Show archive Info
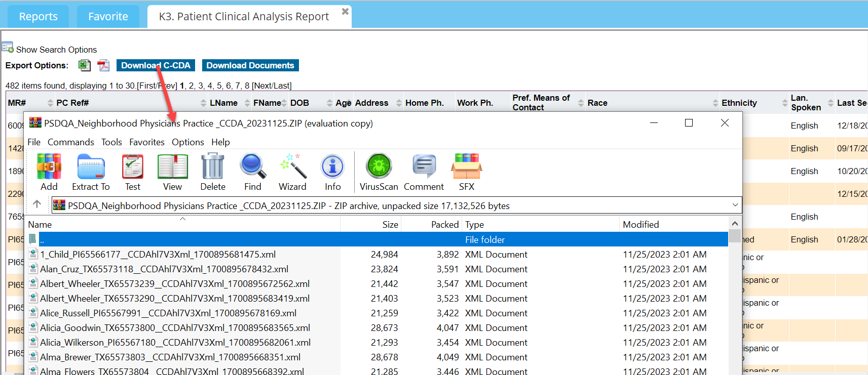The width and height of the screenshot is (868, 375). point(333,166)
